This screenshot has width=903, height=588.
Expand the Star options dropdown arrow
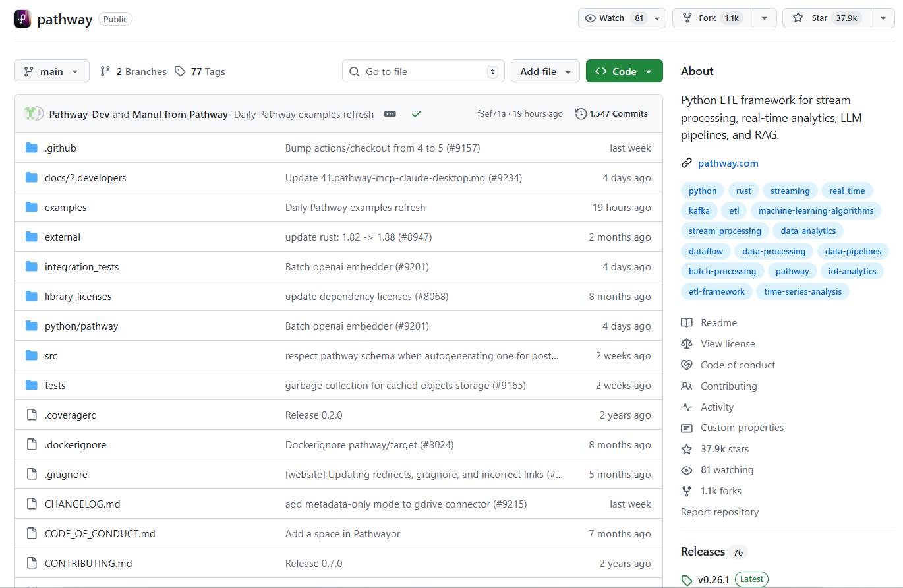(883, 18)
